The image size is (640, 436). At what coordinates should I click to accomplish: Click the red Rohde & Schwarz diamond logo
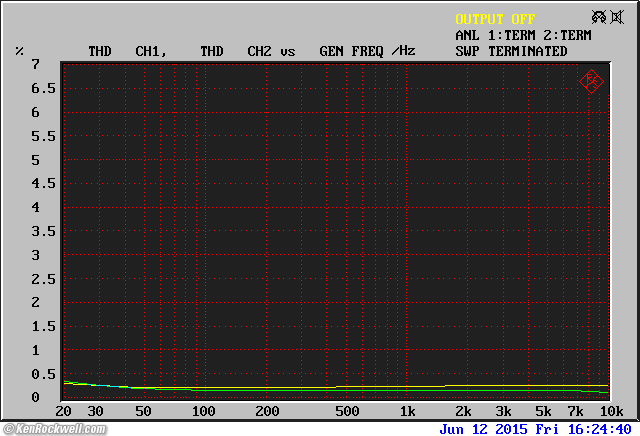pyautogui.click(x=591, y=82)
